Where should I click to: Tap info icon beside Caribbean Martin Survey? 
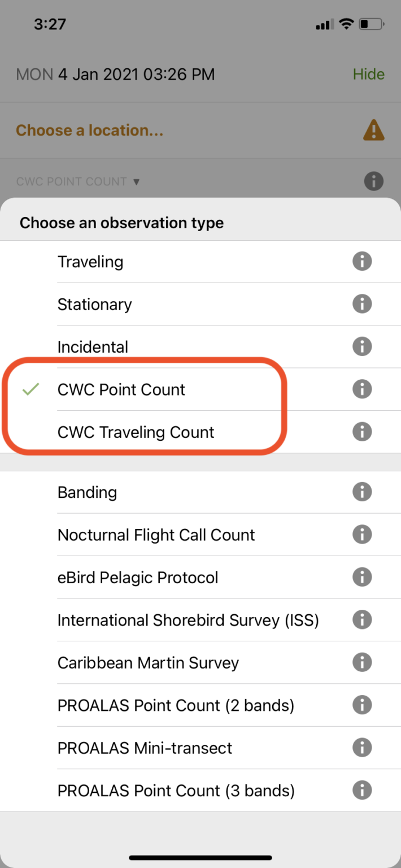tap(362, 662)
